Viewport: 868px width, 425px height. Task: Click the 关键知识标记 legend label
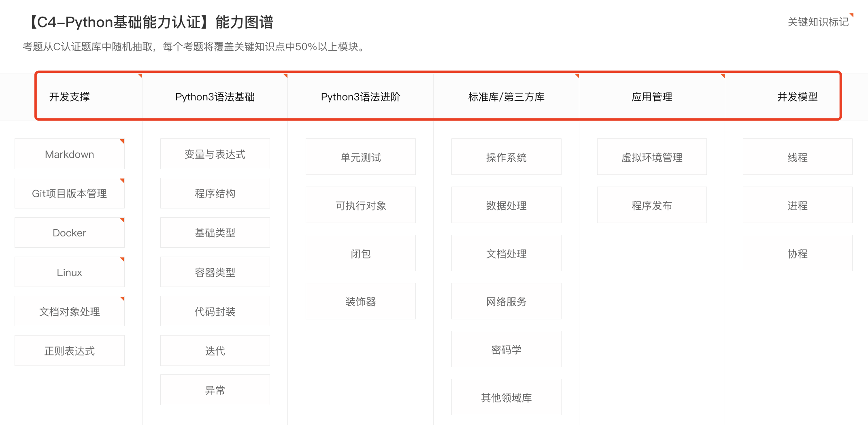click(x=818, y=22)
